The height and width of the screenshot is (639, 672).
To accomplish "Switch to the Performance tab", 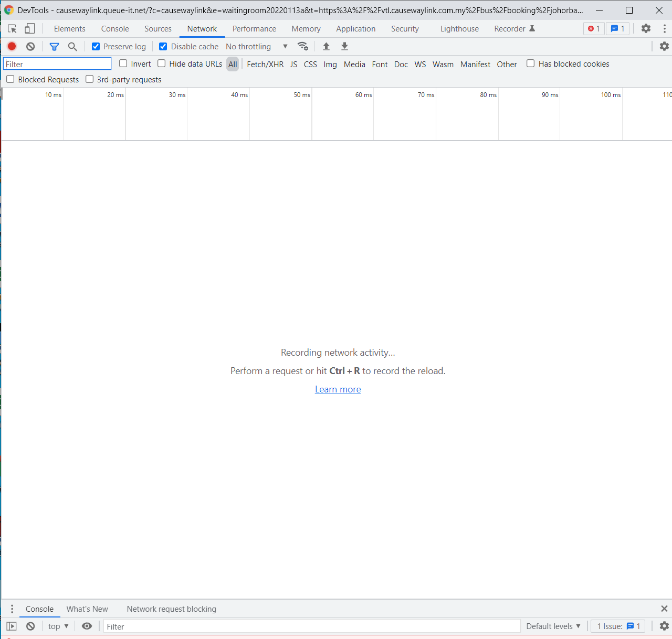I will [254, 29].
